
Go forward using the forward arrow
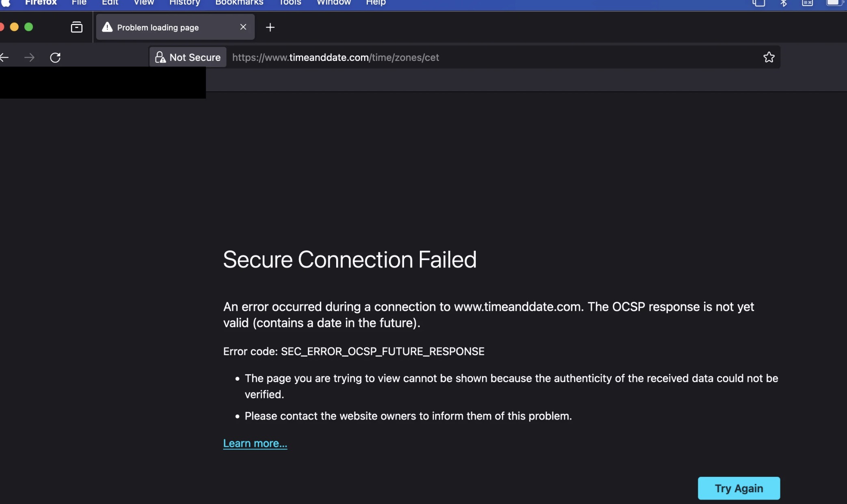(x=29, y=57)
